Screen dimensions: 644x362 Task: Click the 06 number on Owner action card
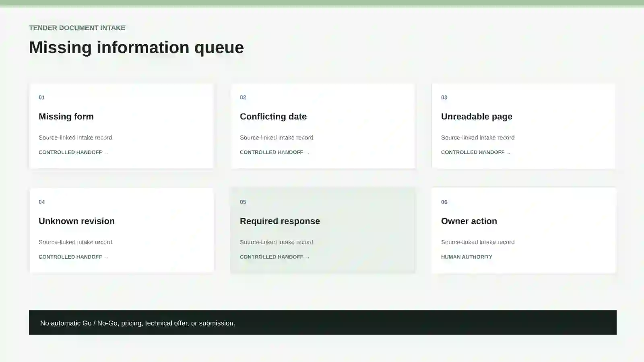[x=444, y=202]
